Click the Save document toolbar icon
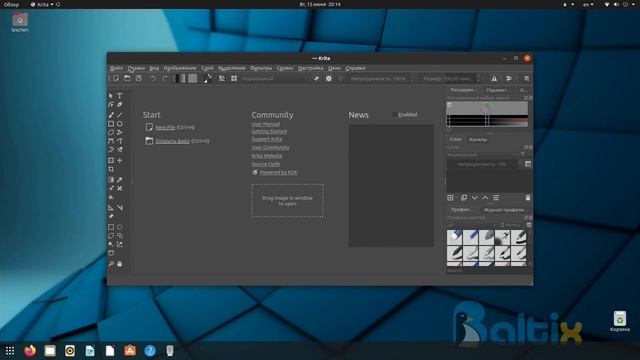The image size is (640, 360). tap(139, 78)
